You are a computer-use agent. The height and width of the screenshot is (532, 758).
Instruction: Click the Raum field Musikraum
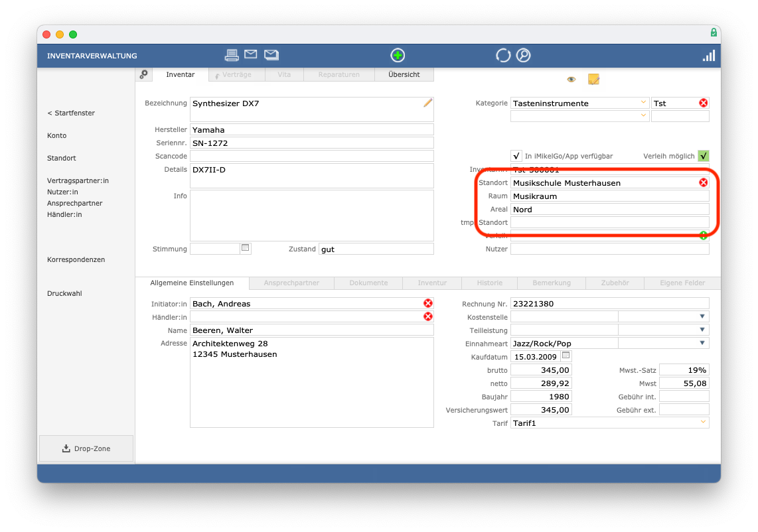[x=609, y=196]
